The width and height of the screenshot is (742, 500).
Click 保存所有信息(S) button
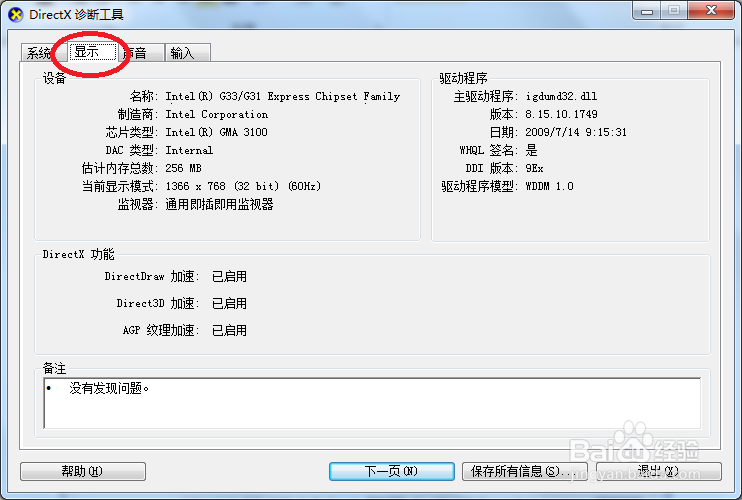pos(524,471)
